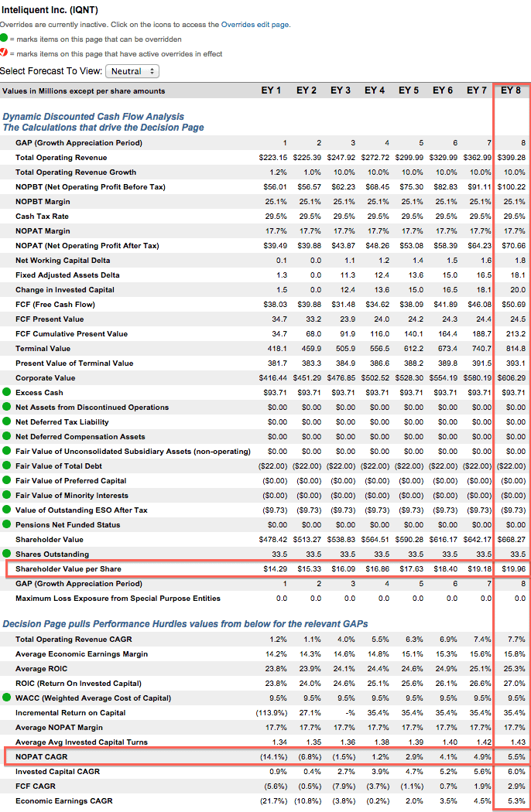Viewport: 531px width, 812px height.
Task: Click Average Avg Invested Capital Turns label
Action: pos(81,742)
